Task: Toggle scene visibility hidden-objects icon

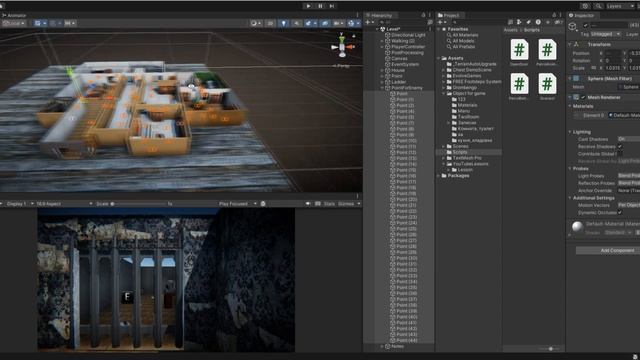Action: [325, 23]
